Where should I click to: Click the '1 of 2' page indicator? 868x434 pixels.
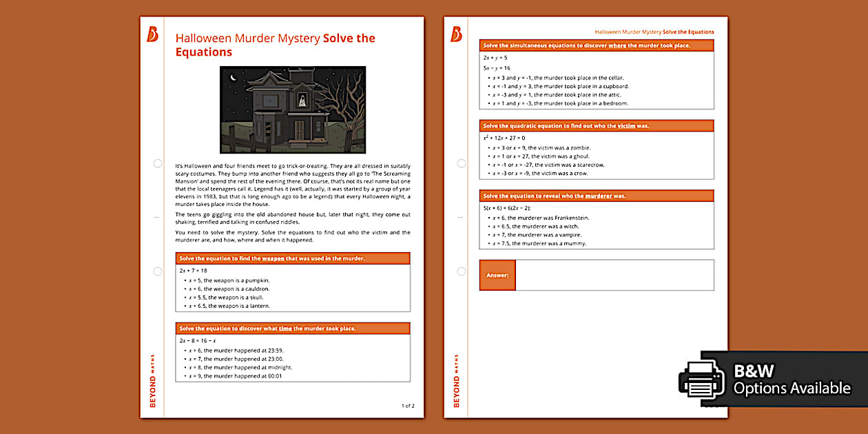[408, 406]
